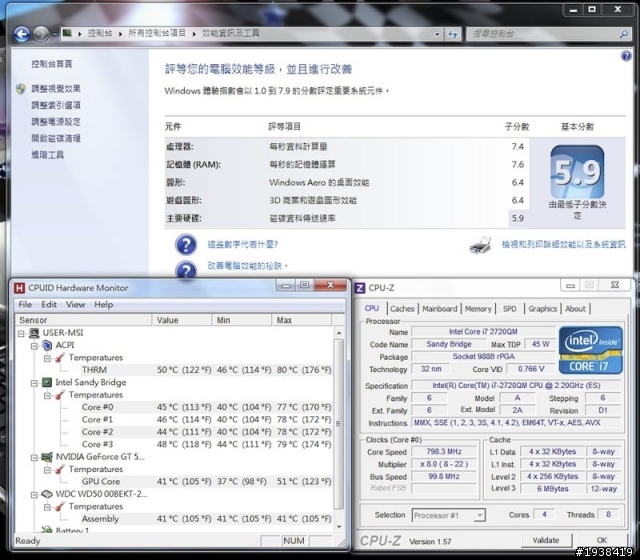Click scroll down arrow in Hardware Monitor

point(339,527)
